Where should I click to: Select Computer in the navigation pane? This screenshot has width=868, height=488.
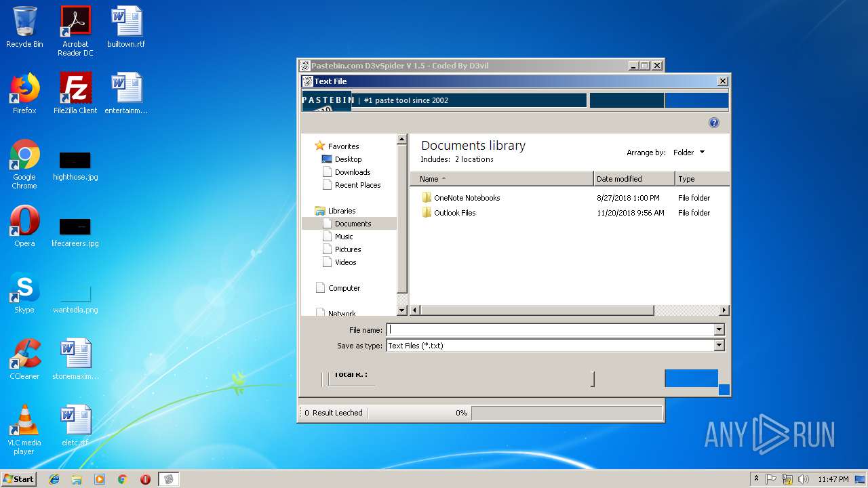[344, 288]
